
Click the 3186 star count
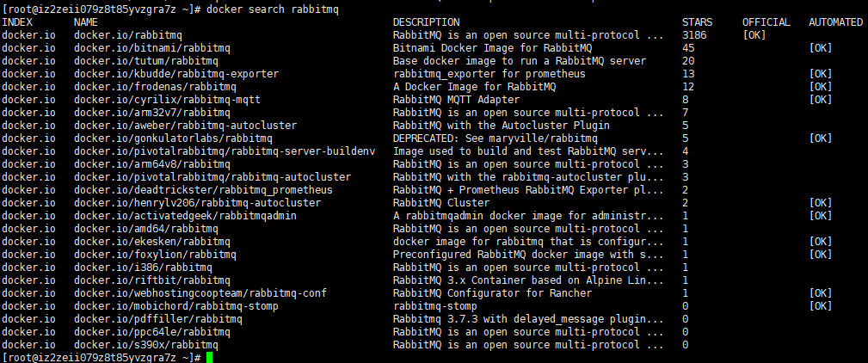click(x=694, y=35)
